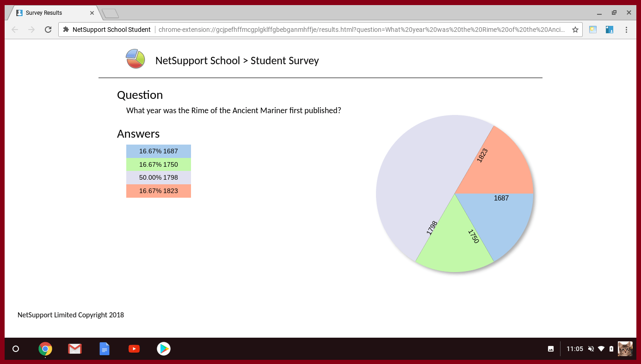
Task: Click the NetSupport pie chart logo
Action: [136, 59]
